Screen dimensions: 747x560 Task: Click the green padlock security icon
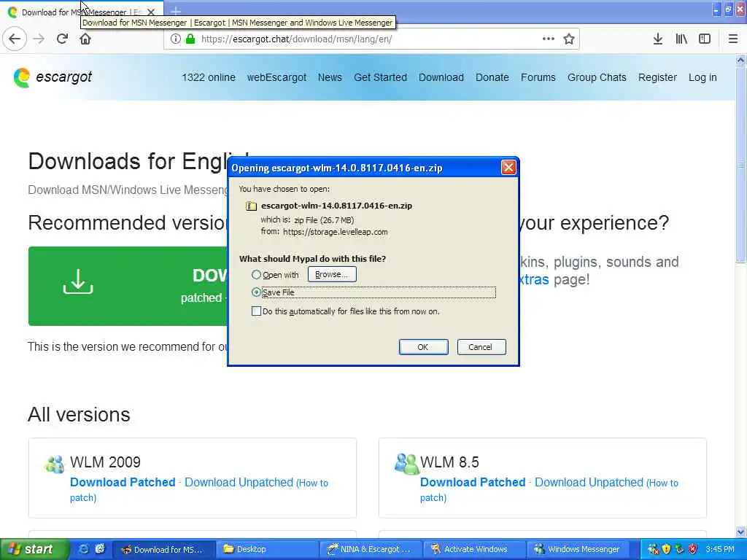(190, 39)
